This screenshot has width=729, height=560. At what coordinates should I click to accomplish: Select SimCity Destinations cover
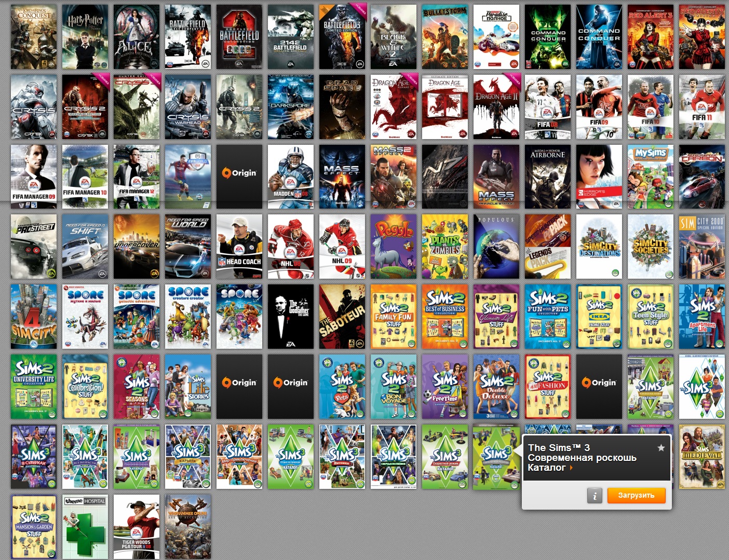click(x=599, y=247)
